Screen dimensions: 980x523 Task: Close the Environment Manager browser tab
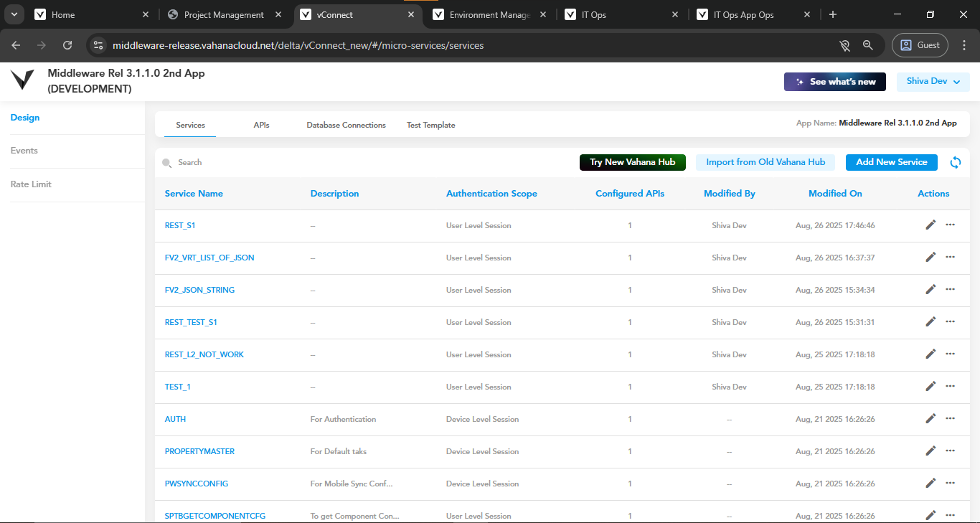pyautogui.click(x=542, y=14)
